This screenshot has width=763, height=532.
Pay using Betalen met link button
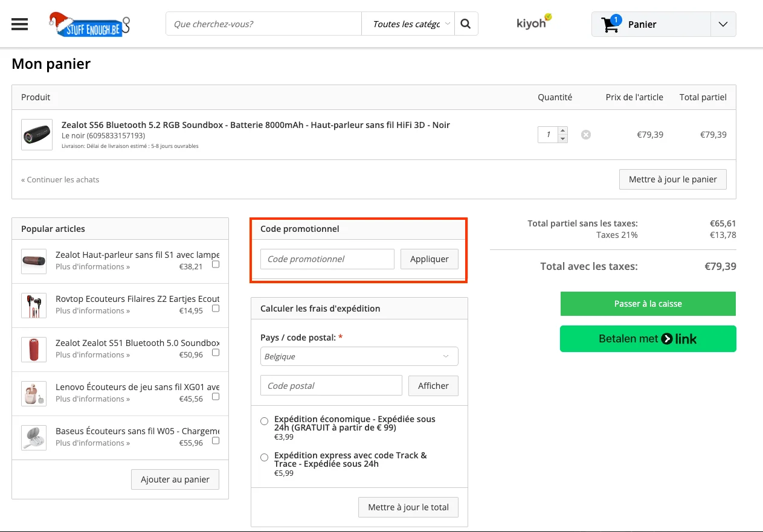tap(648, 339)
